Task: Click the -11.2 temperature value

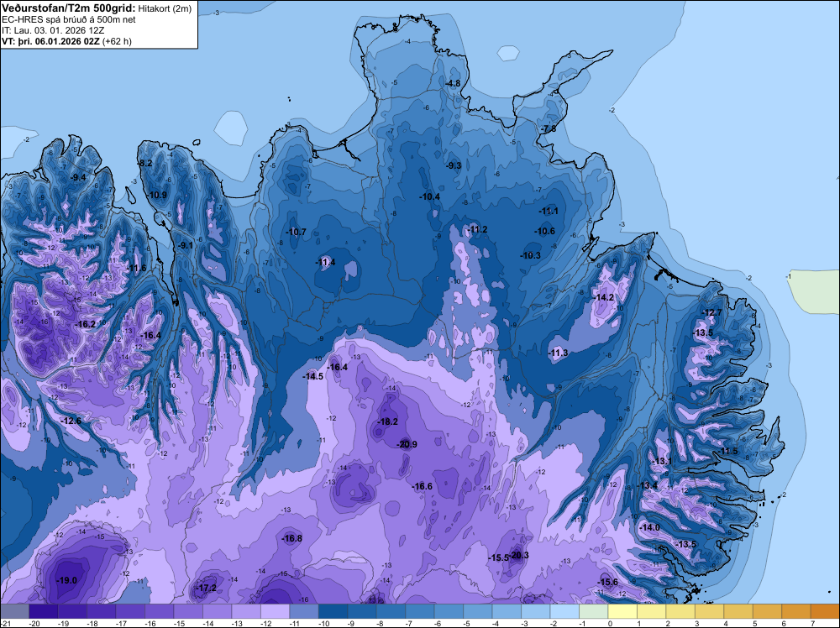Action: point(477,230)
